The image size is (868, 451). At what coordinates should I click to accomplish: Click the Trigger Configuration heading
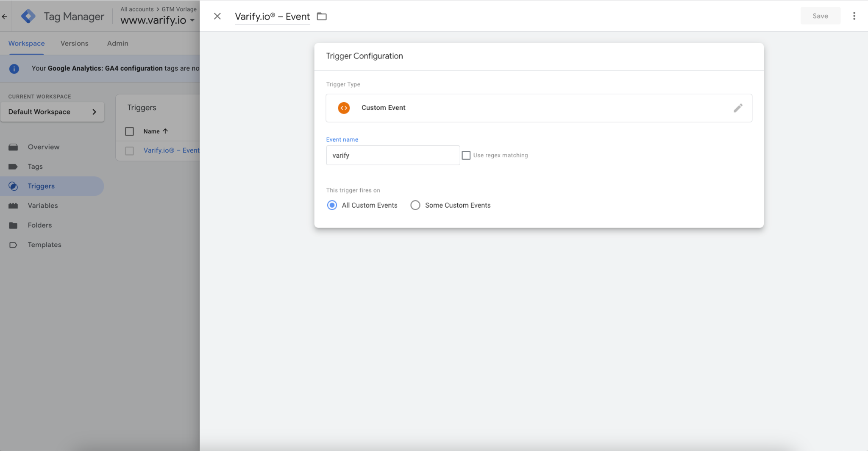click(x=364, y=56)
